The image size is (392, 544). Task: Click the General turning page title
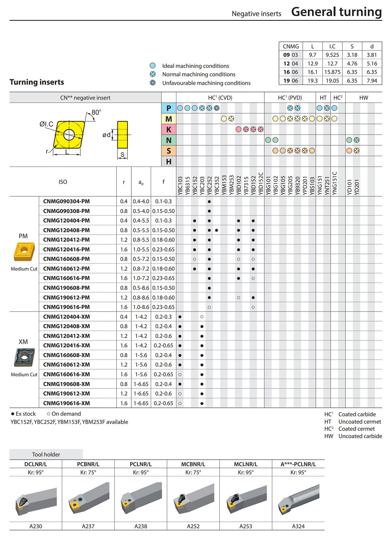336,12
